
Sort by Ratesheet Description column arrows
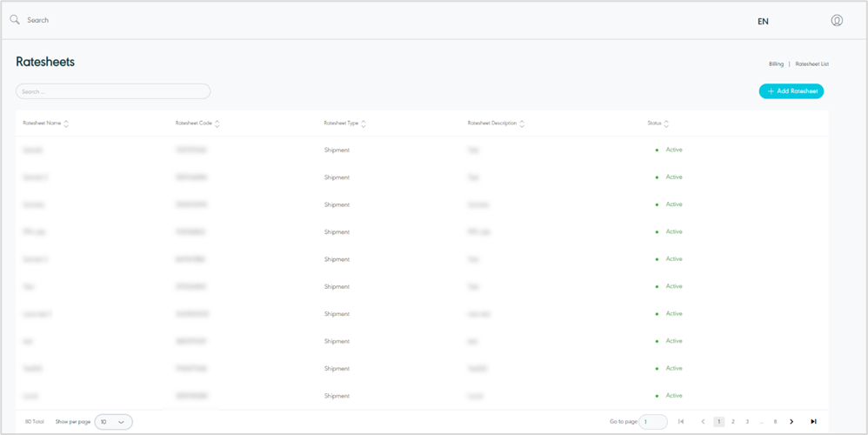(x=522, y=124)
